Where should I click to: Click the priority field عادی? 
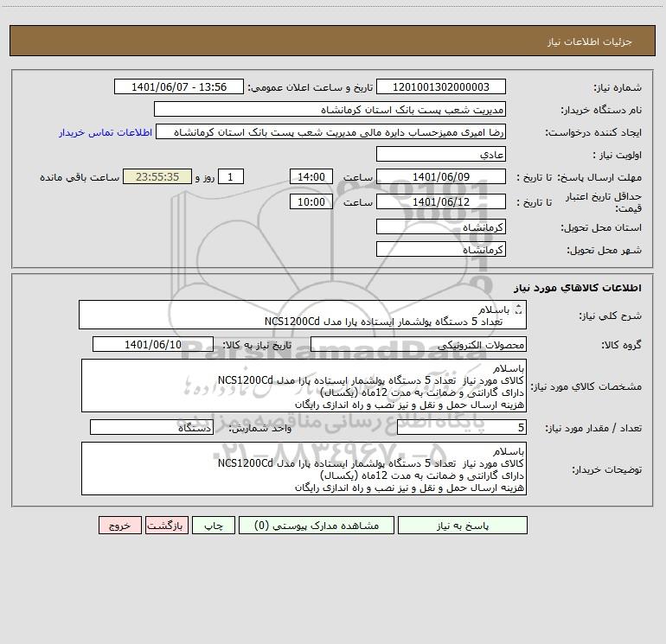click(x=441, y=154)
